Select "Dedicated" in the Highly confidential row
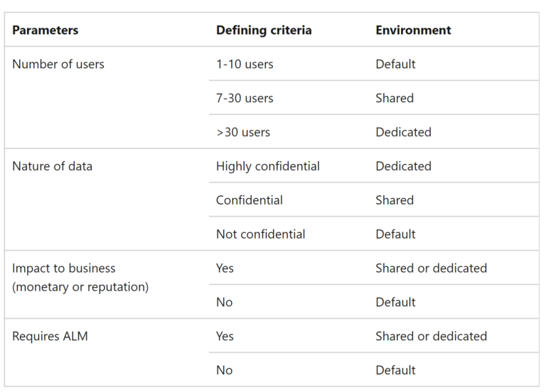Image resolution: width=546 pixels, height=392 pixels. click(x=403, y=166)
